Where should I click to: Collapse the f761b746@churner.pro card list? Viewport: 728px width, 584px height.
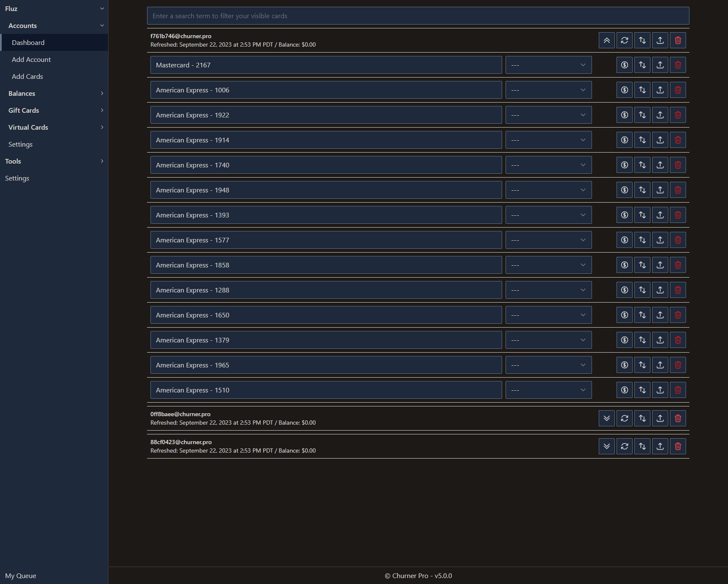click(x=606, y=40)
